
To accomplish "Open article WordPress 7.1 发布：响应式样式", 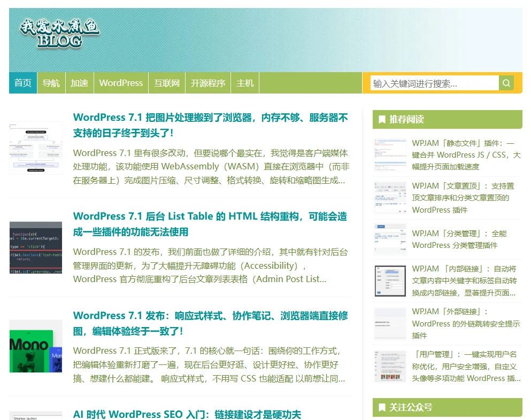I will [x=210, y=323].
